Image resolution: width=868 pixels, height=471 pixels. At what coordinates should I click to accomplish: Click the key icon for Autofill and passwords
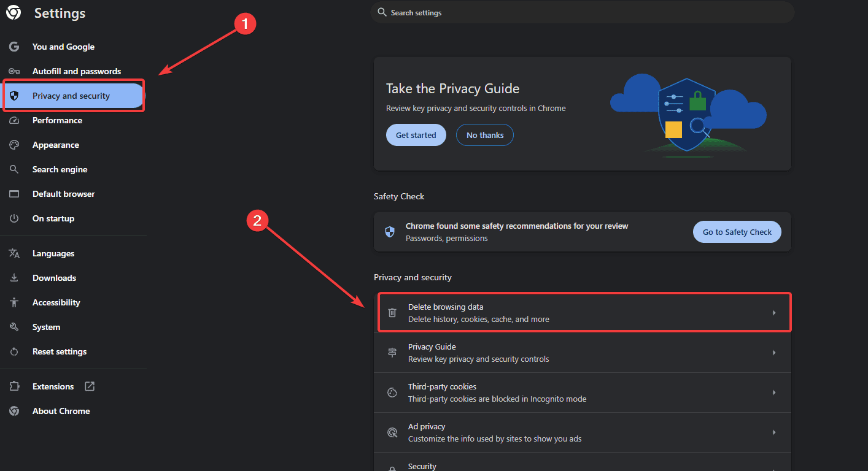pos(14,71)
